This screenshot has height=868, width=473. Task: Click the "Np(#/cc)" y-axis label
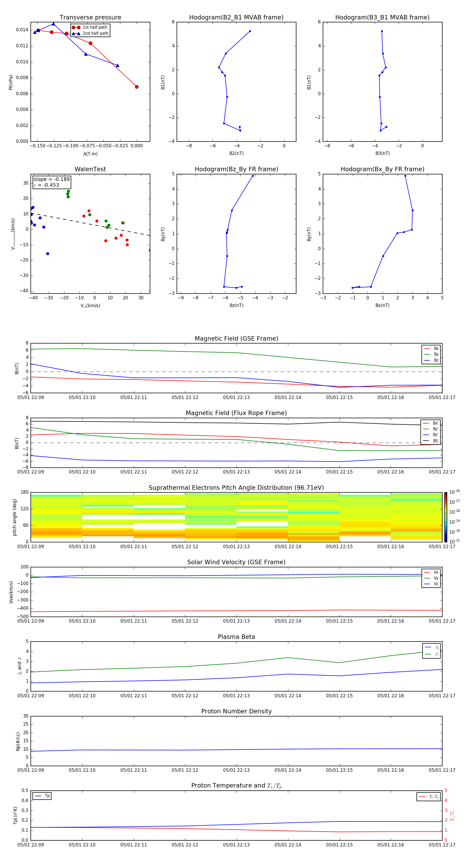point(18,741)
